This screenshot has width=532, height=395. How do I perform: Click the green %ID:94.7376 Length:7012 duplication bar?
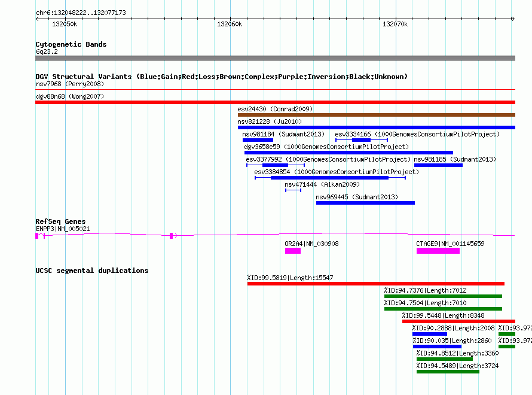point(443,296)
